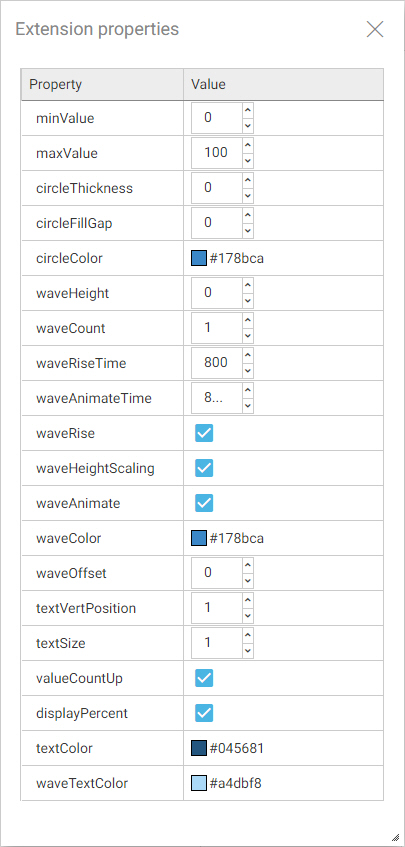The width and height of the screenshot is (405, 847).
Task: Uncheck the waveRise checkbox
Action: pos(204,433)
